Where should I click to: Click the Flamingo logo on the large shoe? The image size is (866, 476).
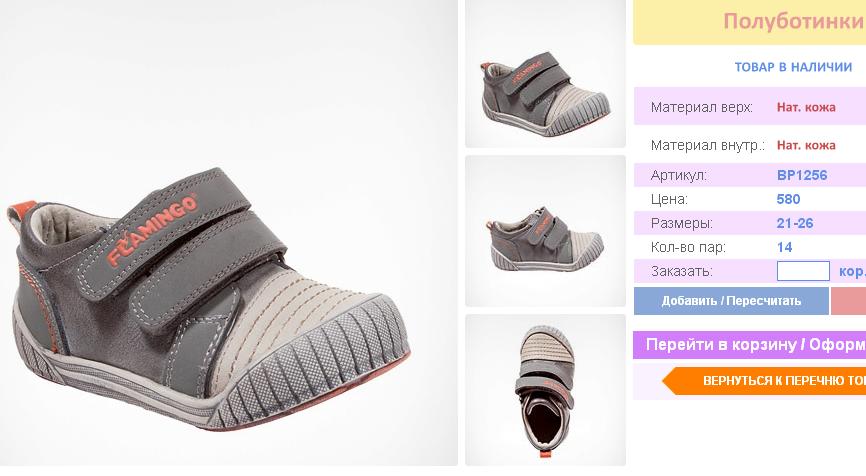[152, 230]
